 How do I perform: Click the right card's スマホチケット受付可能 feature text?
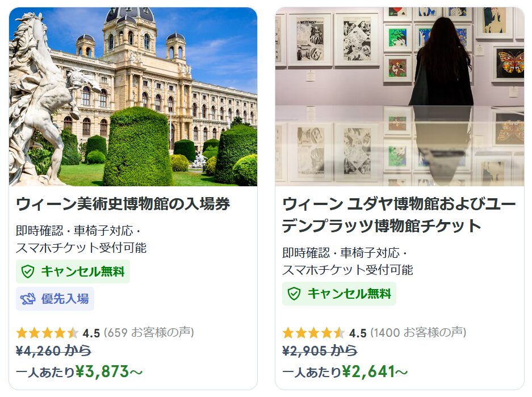coord(347,270)
